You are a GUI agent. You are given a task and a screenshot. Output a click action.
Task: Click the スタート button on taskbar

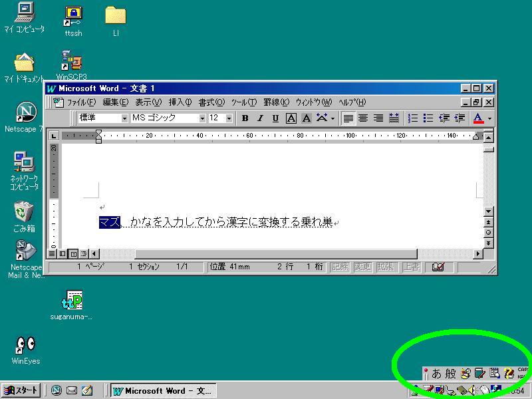(21, 390)
